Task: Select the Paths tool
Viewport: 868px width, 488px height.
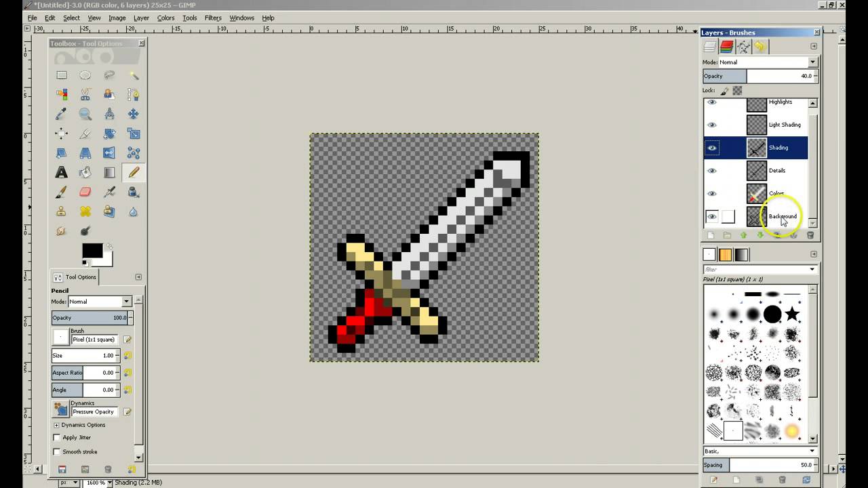Action: [134, 95]
